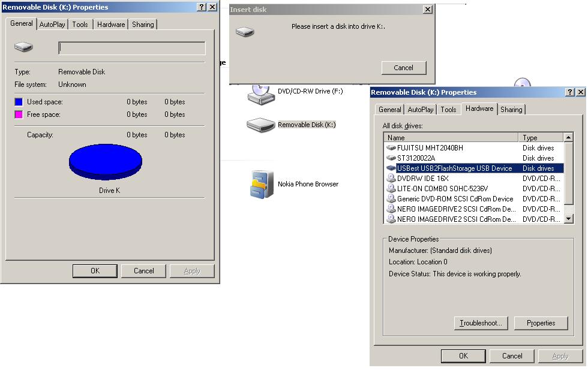Select USBest USB2FlashStorage USB Device row
The height and width of the screenshot is (371, 588).
474,168
